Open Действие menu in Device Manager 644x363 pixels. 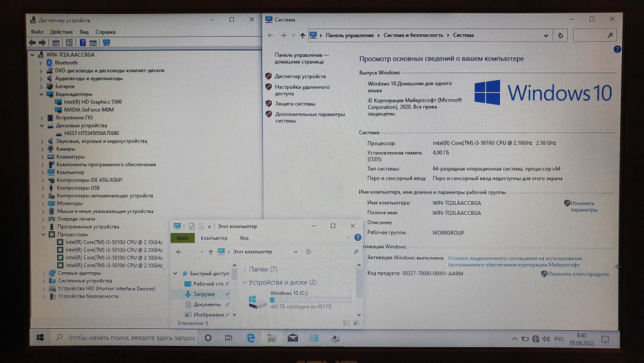(x=61, y=32)
